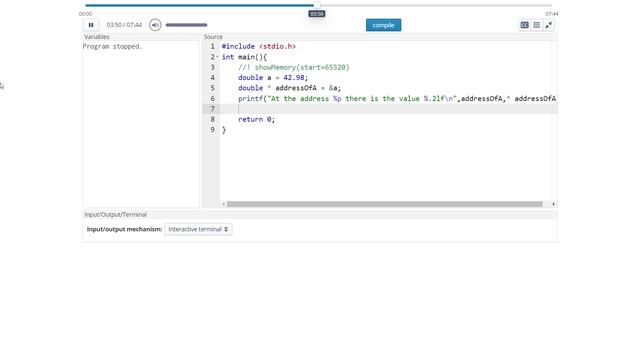Click the 'Program stopped.' message
This screenshot has width=640, height=360.
click(x=112, y=47)
